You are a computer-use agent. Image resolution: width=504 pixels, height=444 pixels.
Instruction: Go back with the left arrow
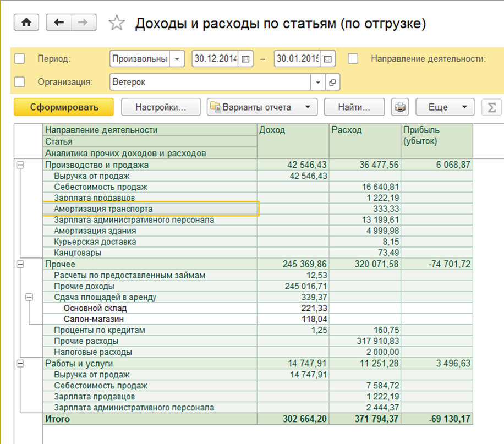pyautogui.click(x=59, y=22)
